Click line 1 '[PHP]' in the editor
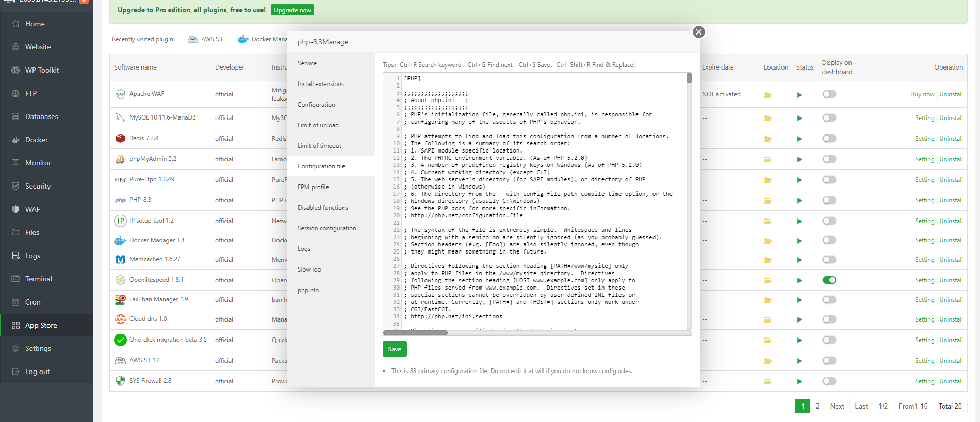The height and width of the screenshot is (422, 980). (413, 79)
